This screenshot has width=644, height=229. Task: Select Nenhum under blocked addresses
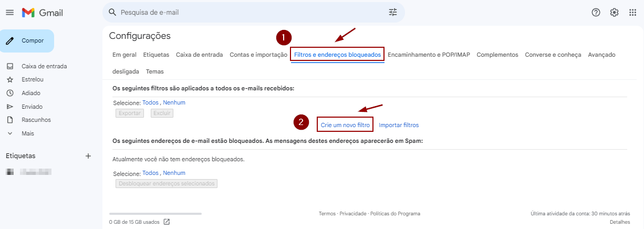[x=174, y=173]
